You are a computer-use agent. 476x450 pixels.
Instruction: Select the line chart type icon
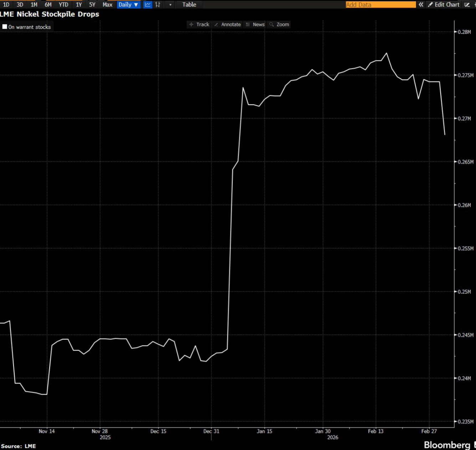click(148, 5)
